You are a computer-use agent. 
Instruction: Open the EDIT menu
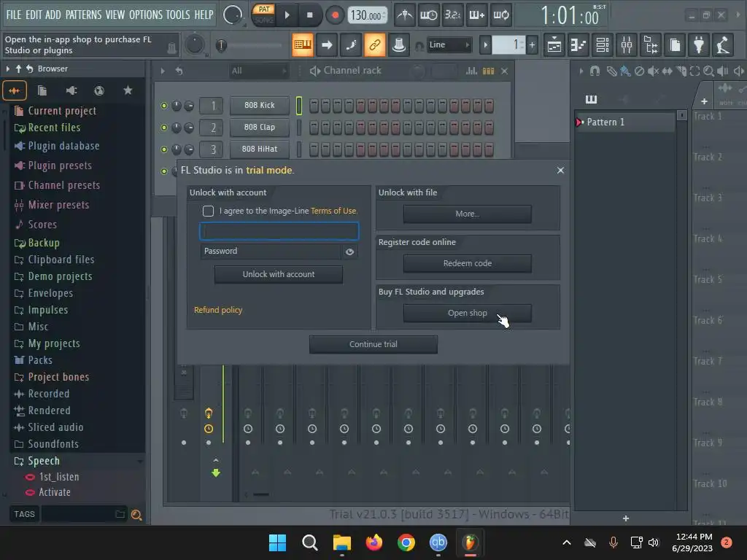[x=34, y=15]
